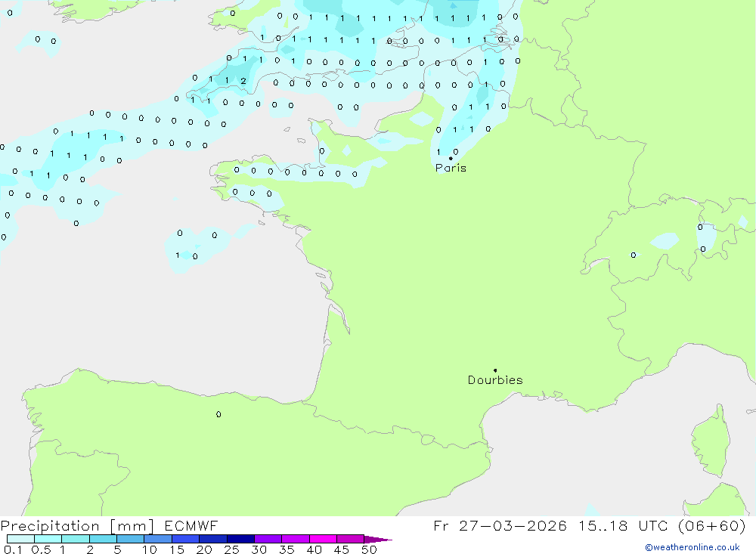This screenshot has width=756, height=554.
Task: Select the black dot marking Dourbies
Action: tap(495, 370)
